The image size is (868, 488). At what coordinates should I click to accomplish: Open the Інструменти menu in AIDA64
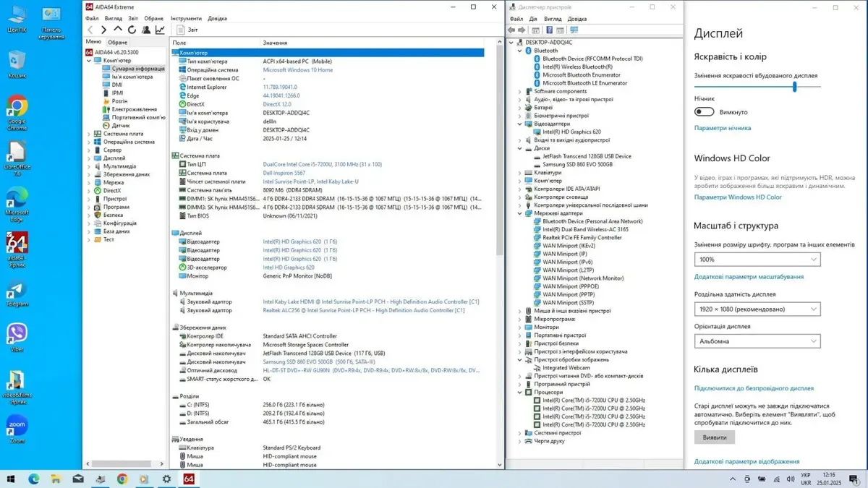click(186, 18)
